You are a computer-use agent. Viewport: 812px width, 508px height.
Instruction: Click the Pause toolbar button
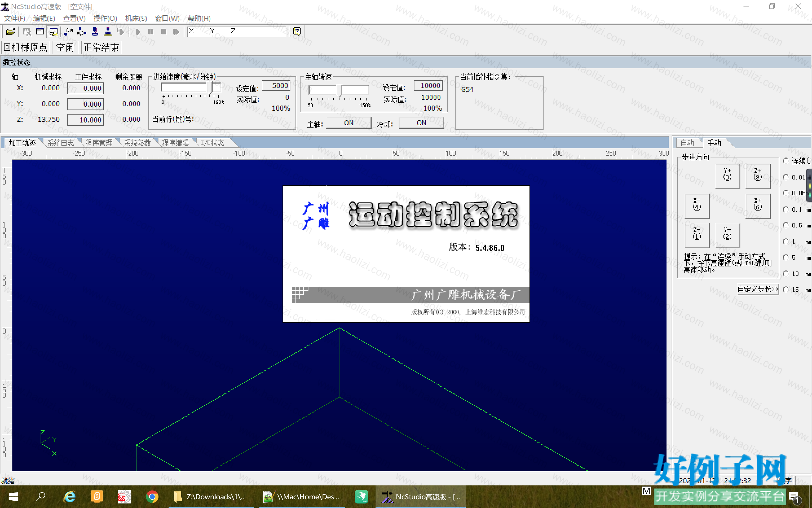151,32
